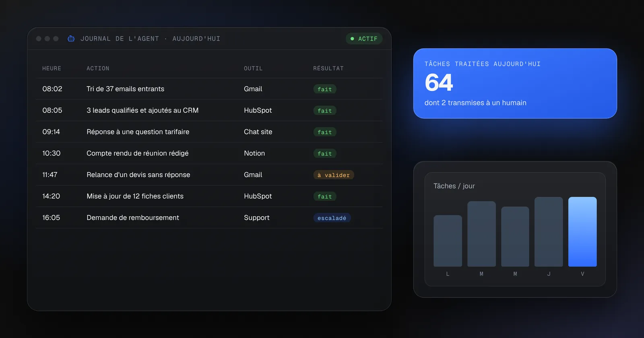Click 'fait' badge on the 14:20 row
Image resolution: width=644 pixels, height=338 pixels.
[x=325, y=197]
